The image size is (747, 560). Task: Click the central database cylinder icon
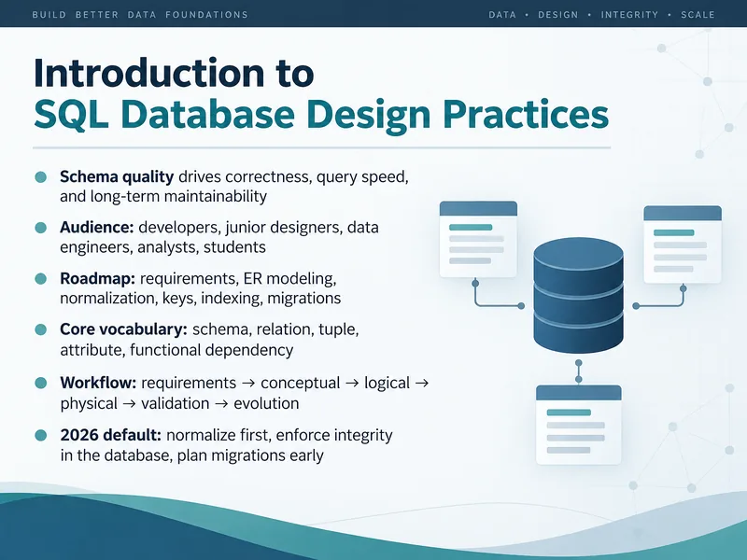578,295
